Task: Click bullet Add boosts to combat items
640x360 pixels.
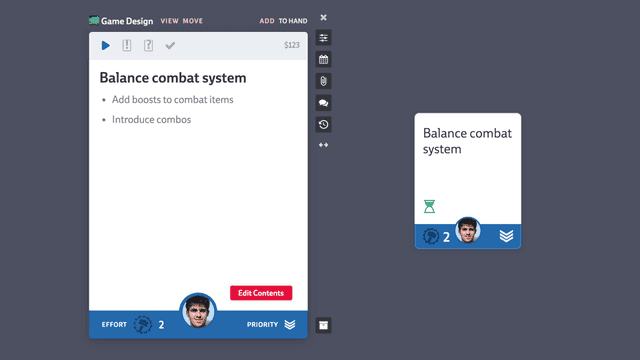Action: click(x=173, y=100)
